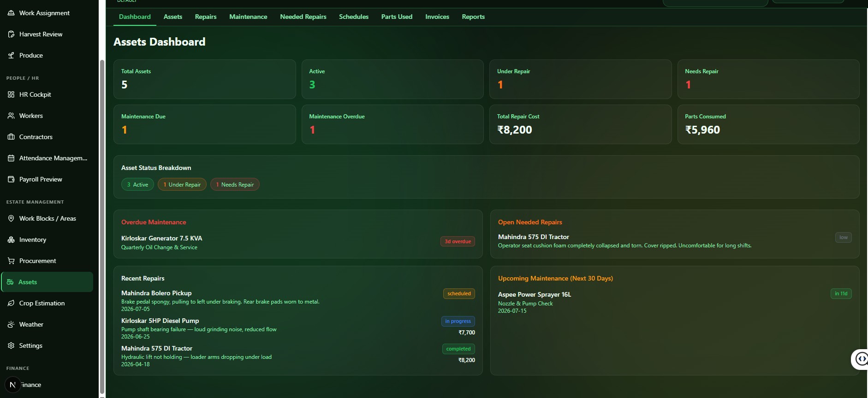868x398 pixels.
Task: Switch to the Assets tab
Action: (173, 17)
